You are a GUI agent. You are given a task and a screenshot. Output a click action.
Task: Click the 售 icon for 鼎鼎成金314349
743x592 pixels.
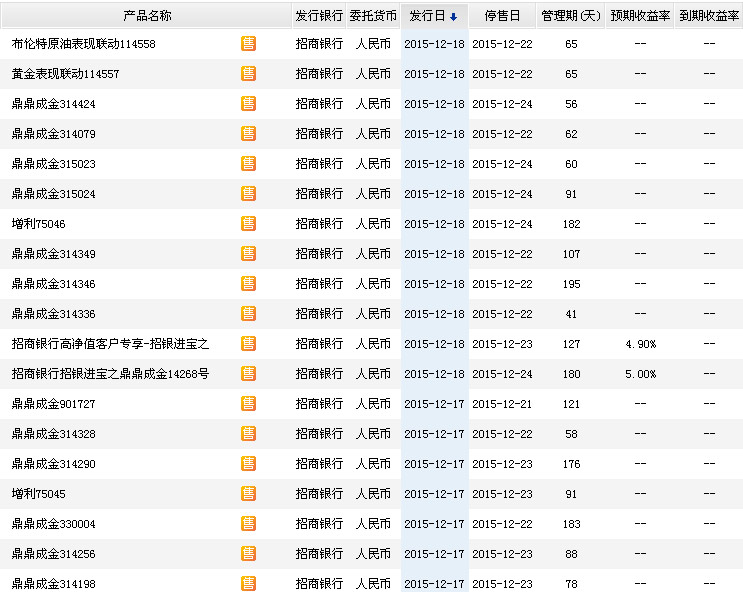pyautogui.click(x=248, y=254)
